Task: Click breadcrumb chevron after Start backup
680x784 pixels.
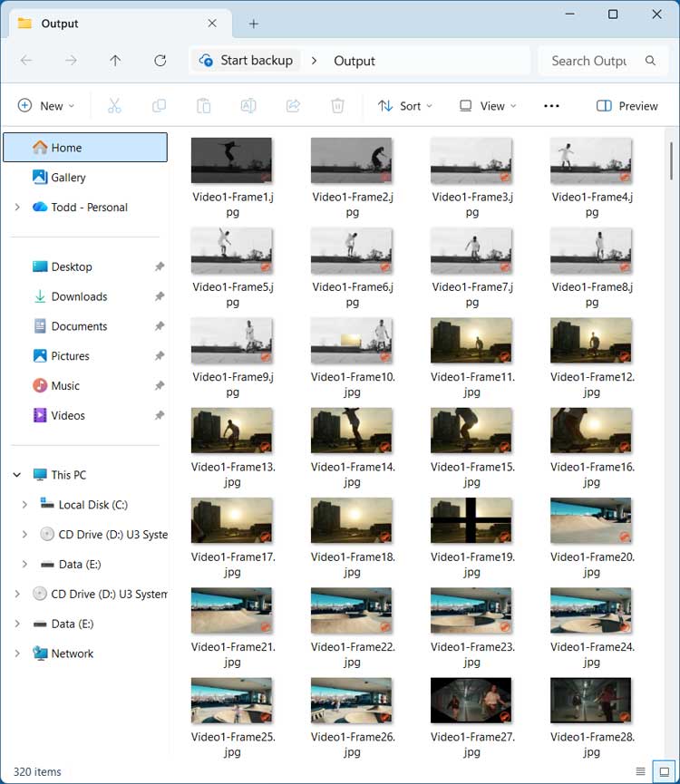Action: tap(314, 61)
